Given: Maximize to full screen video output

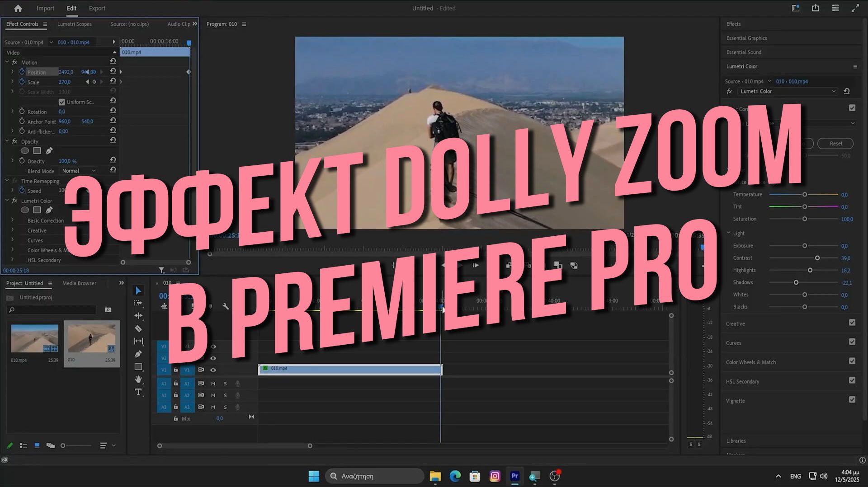Looking at the screenshot, I should 855,8.
